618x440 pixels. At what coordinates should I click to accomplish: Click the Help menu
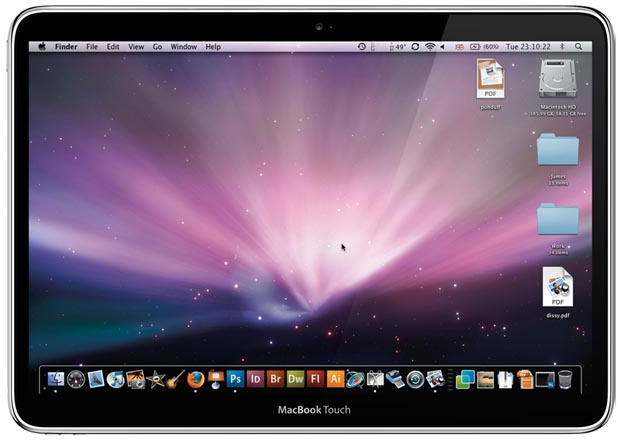[x=213, y=47]
